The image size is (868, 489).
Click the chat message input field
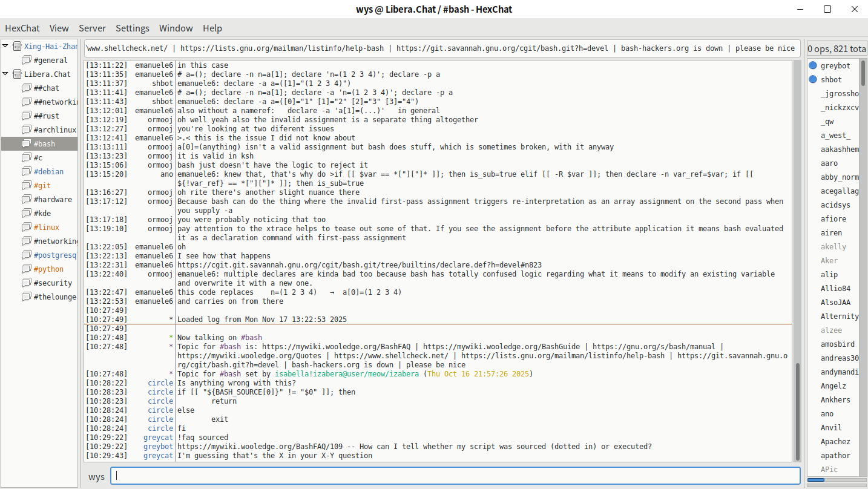(x=455, y=476)
